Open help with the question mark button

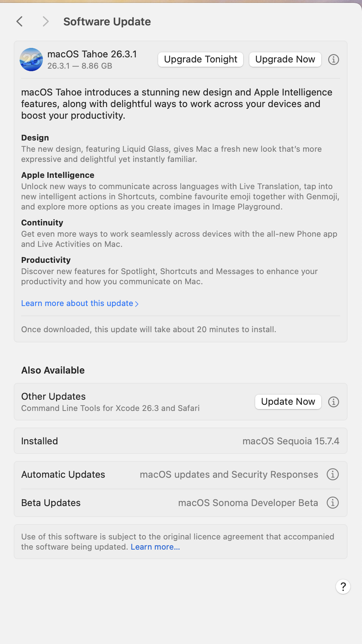click(343, 587)
